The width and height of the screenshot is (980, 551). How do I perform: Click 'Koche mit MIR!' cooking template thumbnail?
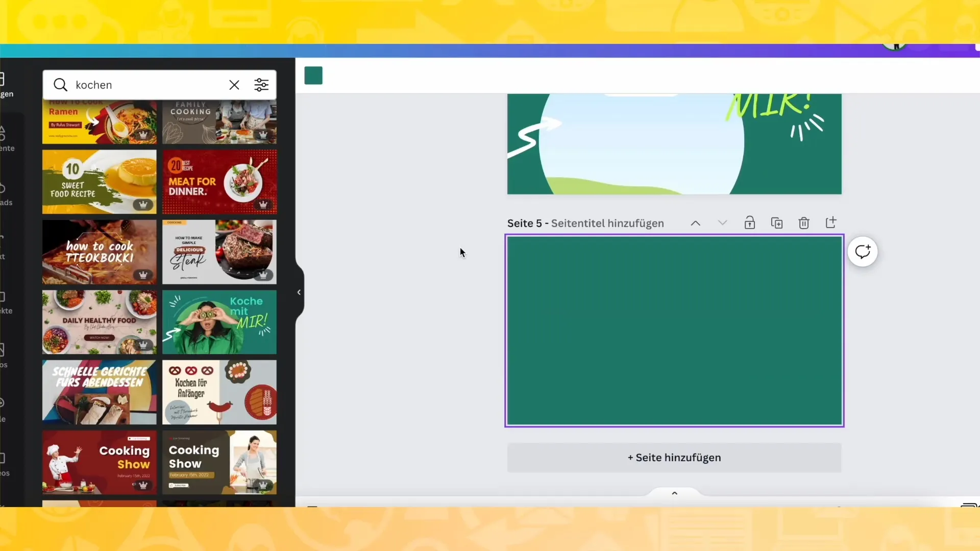click(219, 323)
